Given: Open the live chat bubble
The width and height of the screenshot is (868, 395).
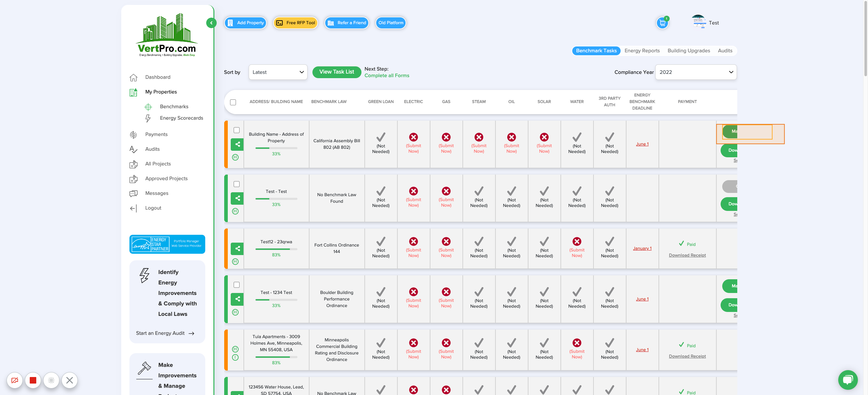Looking at the screenshot, I should tap(847, 380).
